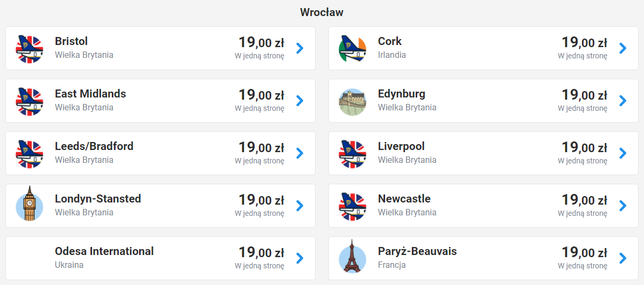Click the Wrocław city heading

pos(321,12)
